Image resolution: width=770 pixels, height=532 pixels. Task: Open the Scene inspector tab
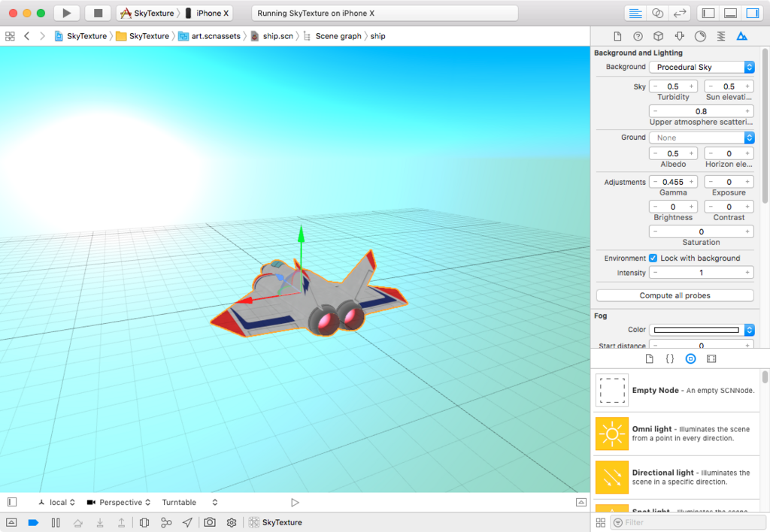coord(742,36)
